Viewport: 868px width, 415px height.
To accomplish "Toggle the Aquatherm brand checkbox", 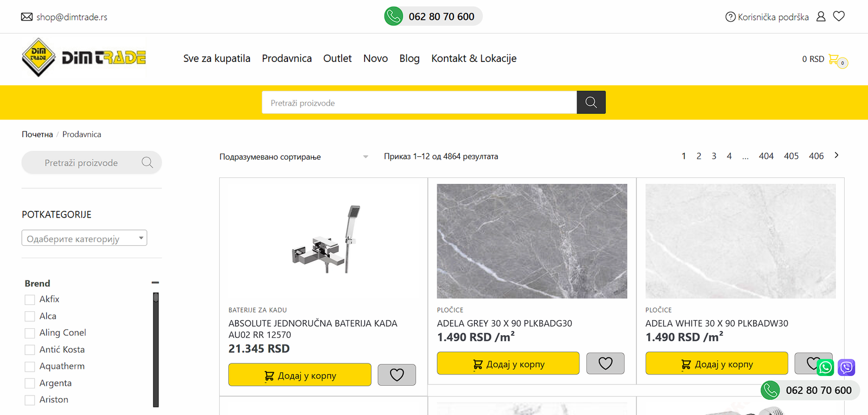I will point(30,367).
